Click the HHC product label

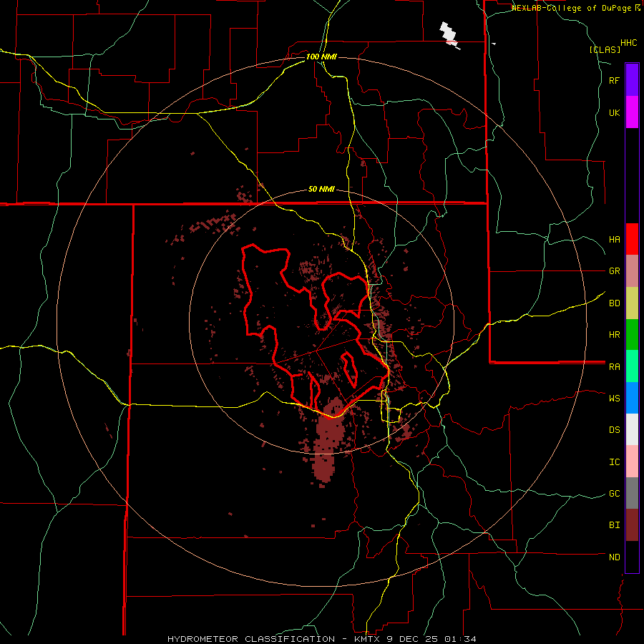(628, 42)
